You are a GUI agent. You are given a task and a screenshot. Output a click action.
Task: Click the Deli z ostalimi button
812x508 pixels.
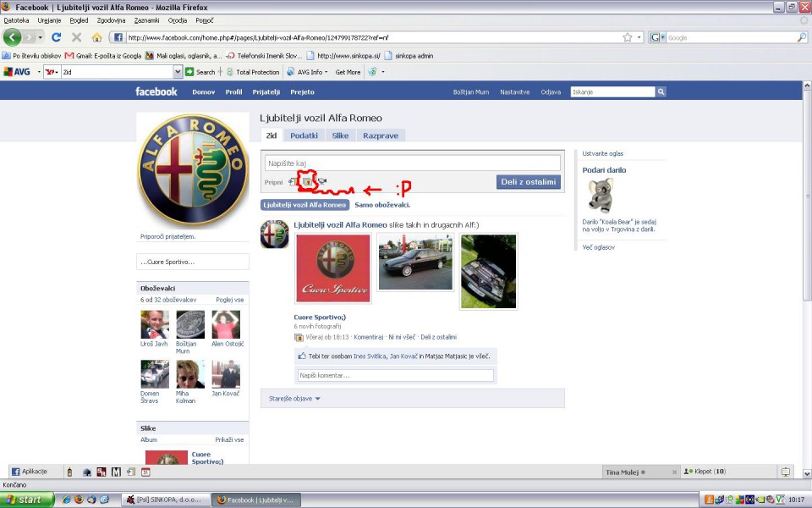528,182
